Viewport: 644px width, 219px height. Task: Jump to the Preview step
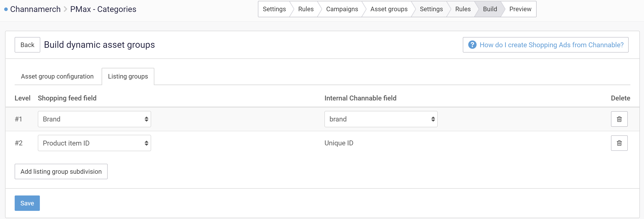(520, 9)
